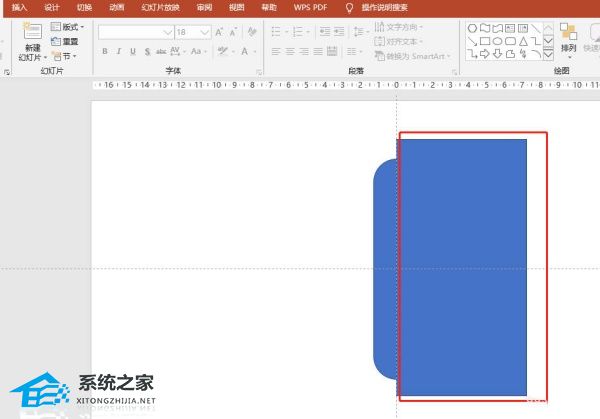The height and width of the screenshot is (419, 600).
Task: Decrease the list indent level
Action: [x=325, y=32]
